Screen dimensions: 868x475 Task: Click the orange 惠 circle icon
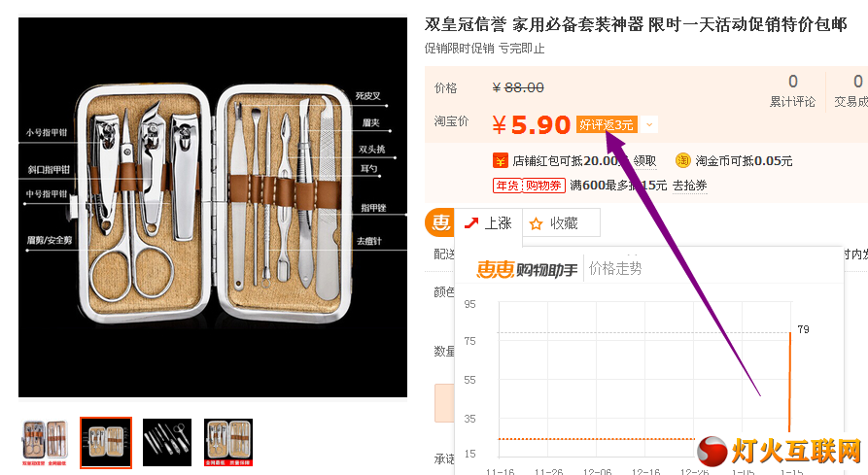point(440,222)
